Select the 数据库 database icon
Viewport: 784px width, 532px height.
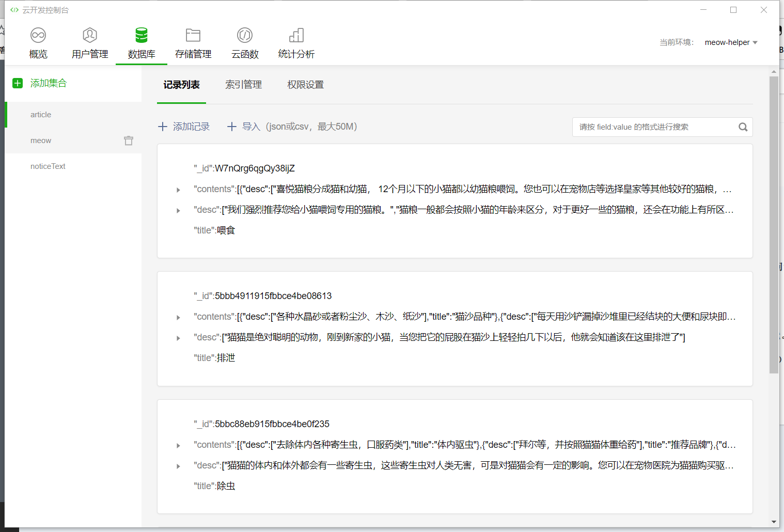142,35
